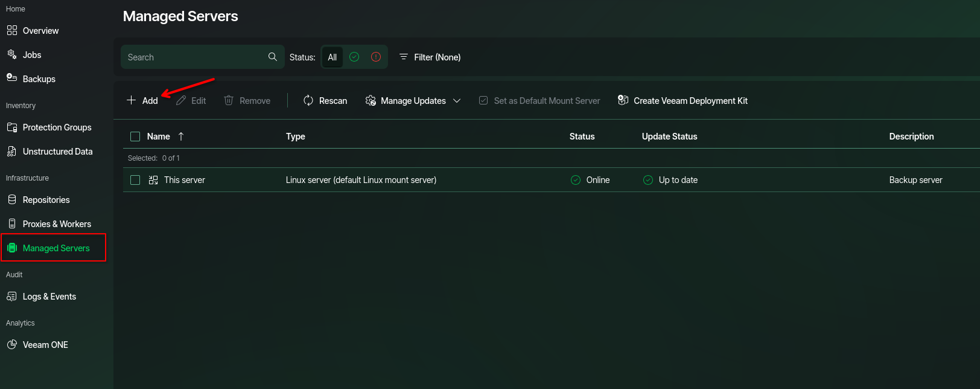The width and height of the screenshot is (980, 389).
Task: Click the Edit pencil icon
Action: pyautogui.click(x=181, y=100)
